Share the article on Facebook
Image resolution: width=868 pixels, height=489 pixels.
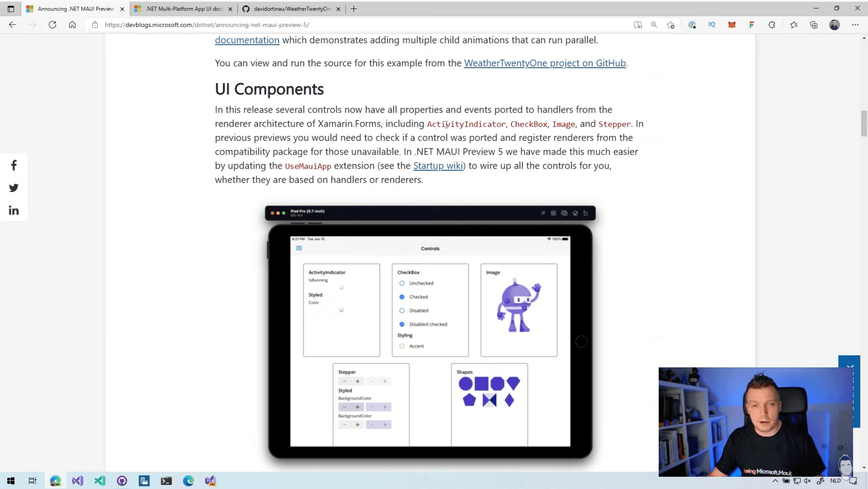(x=14, y=165)
